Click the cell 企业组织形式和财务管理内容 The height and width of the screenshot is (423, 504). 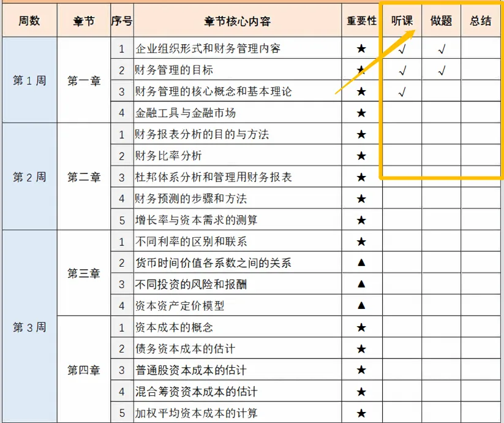point(238,48)
